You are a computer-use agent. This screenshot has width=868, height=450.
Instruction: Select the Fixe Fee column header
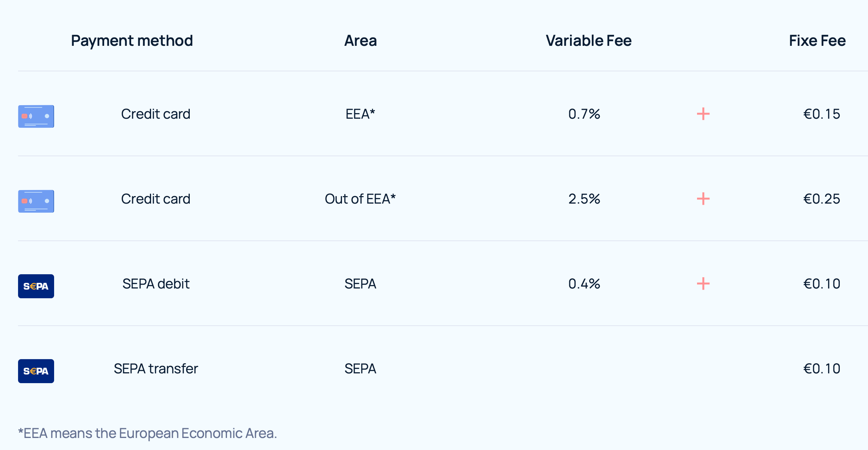click(817, 41)
